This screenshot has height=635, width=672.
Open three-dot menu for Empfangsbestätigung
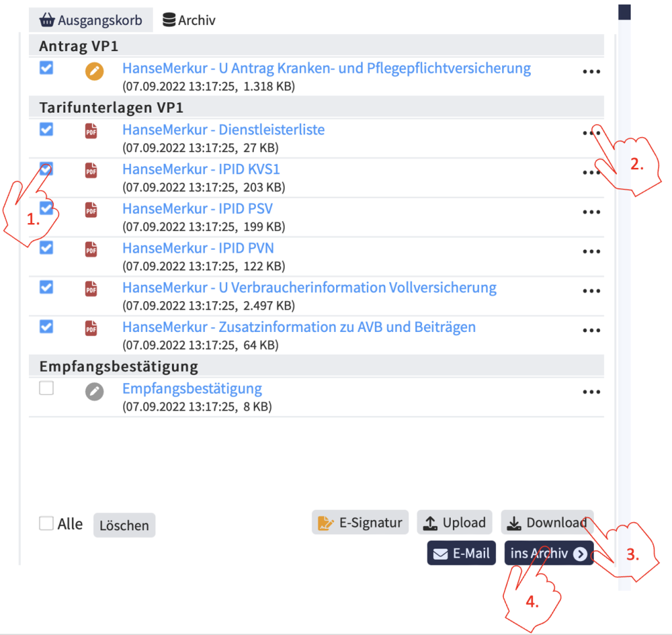(x=591, y=392)
